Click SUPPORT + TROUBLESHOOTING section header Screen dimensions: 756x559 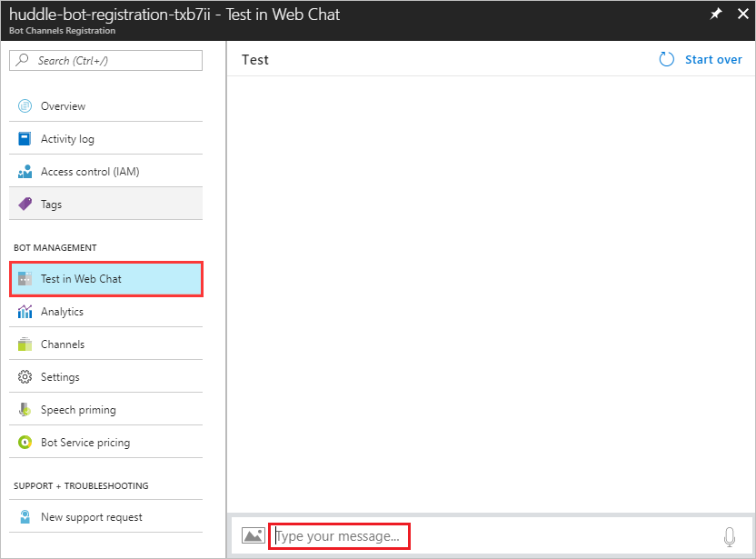81,485
